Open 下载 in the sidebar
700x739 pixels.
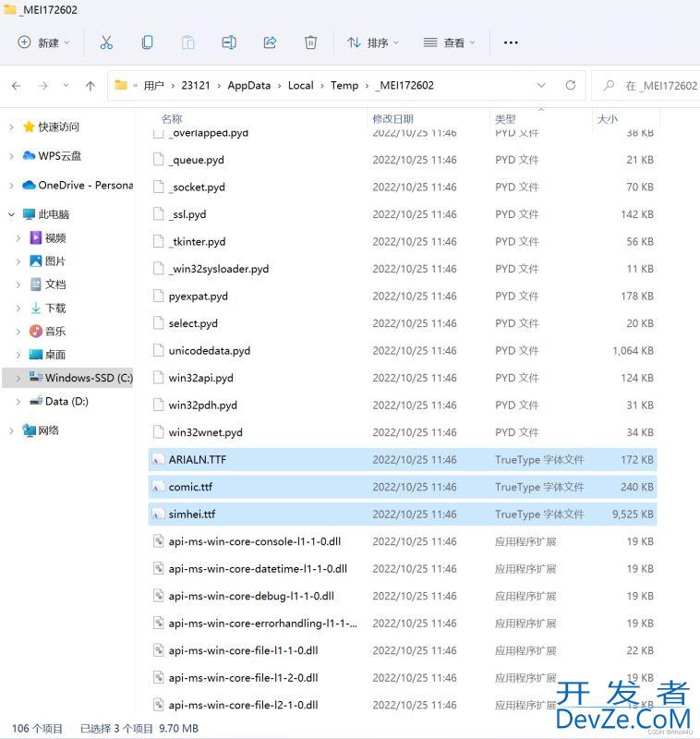tap(55, 309)
